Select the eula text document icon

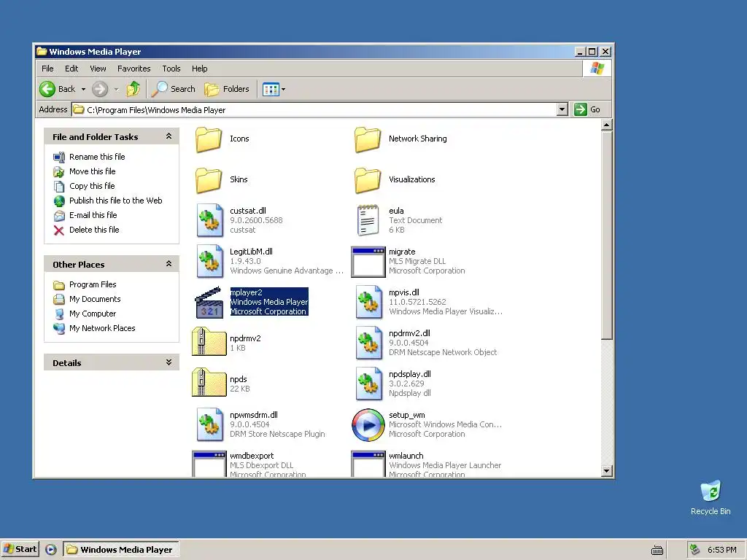click(368, 220)
